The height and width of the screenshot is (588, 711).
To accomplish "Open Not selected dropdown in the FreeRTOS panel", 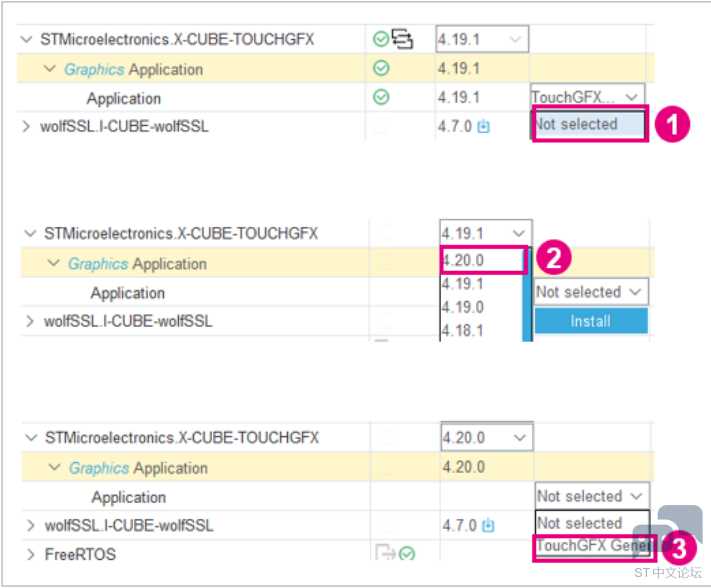I will click(592, 496).
